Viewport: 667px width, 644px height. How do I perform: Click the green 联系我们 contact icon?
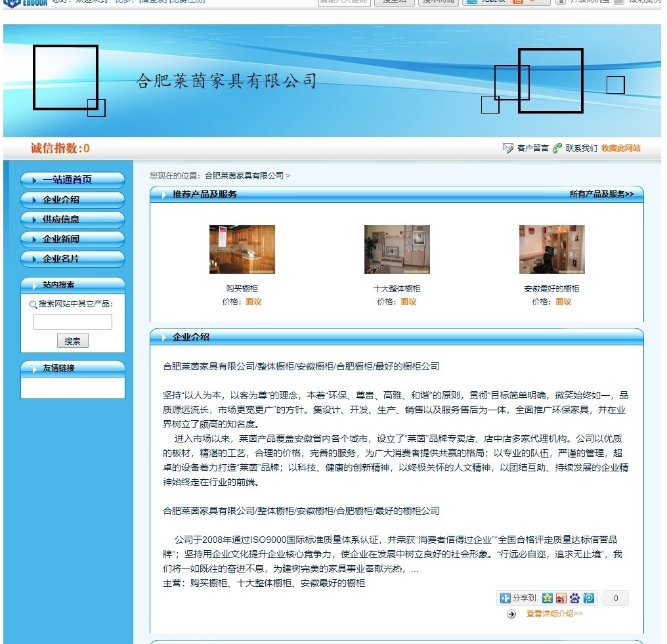point(557,148)
